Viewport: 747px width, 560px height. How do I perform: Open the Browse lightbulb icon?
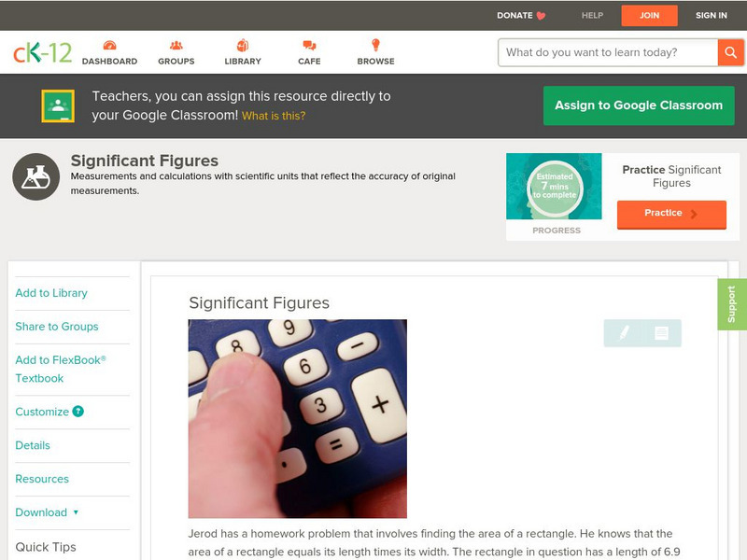[375, 45]
